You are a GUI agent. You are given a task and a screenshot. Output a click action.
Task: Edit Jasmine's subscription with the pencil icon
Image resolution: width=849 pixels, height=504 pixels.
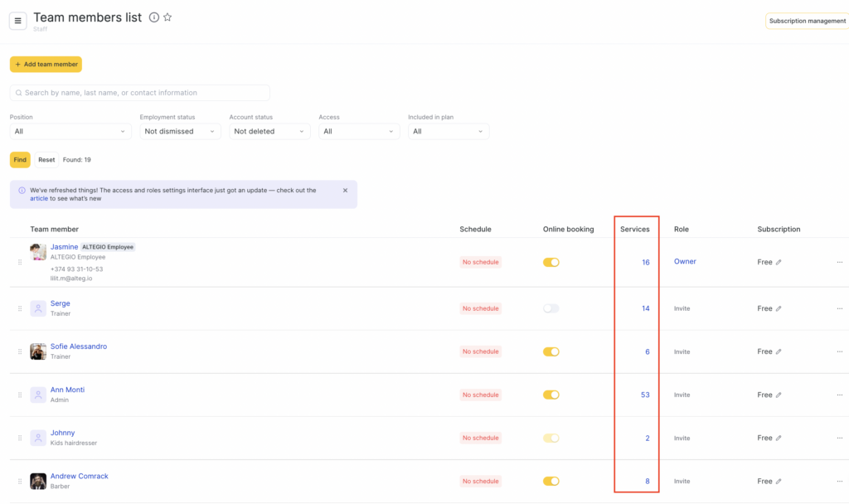(x=779, y=262)
